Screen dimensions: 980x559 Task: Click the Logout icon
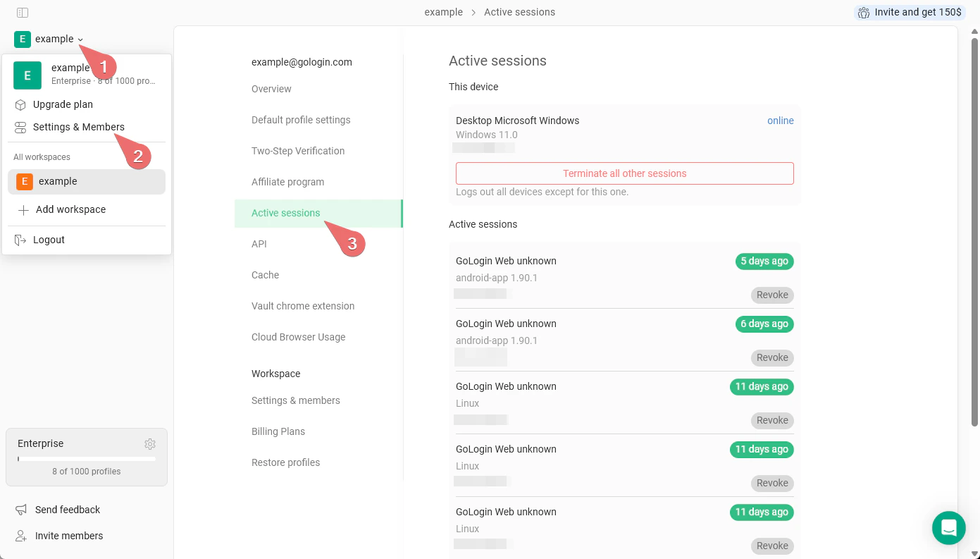22,240
